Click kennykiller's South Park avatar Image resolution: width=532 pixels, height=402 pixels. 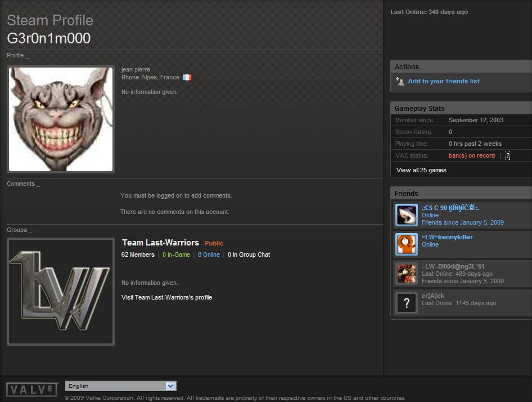coord(406,244)
